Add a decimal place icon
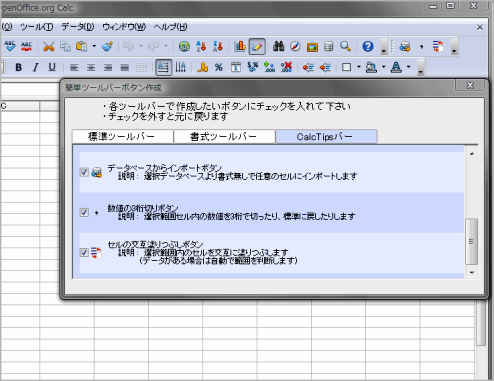Image resolution: width=494 pixels, height=381 pixels. pos(269,67)
